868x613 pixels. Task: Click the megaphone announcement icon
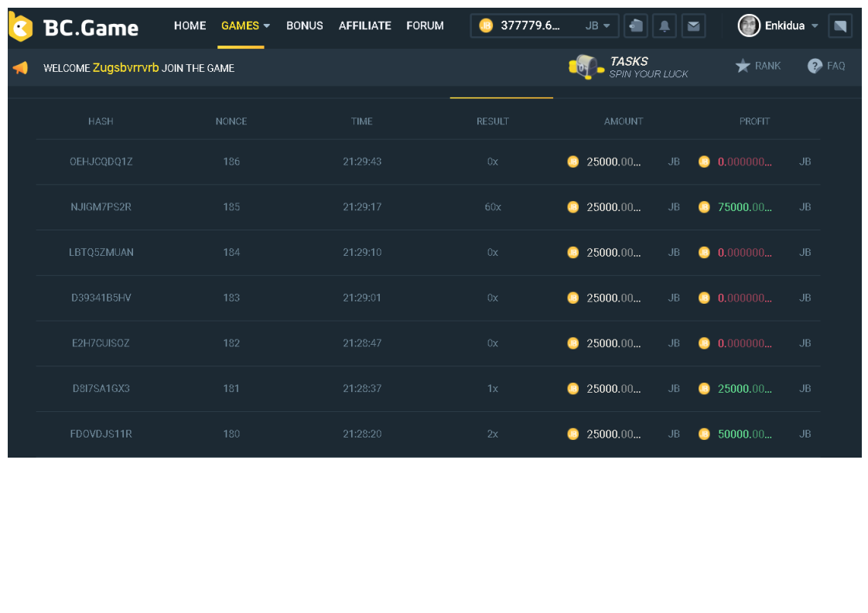(20, 68)
